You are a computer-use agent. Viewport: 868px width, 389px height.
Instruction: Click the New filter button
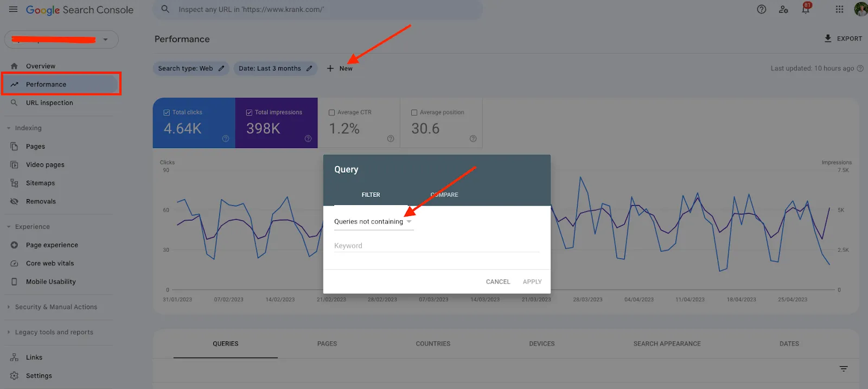[340, 68]
